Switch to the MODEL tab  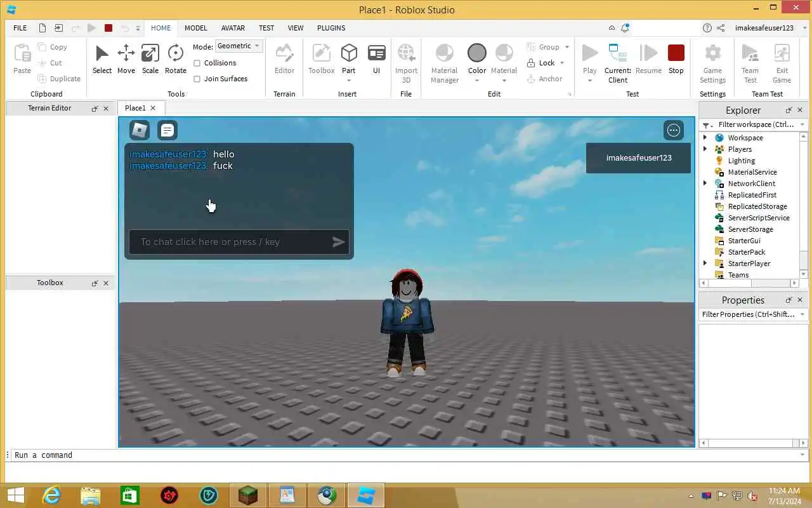(x=196, y=28)
